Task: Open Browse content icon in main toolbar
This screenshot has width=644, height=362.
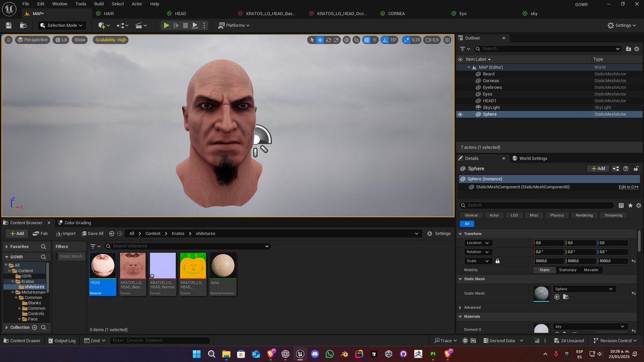Action: click(x=23, y=25)
